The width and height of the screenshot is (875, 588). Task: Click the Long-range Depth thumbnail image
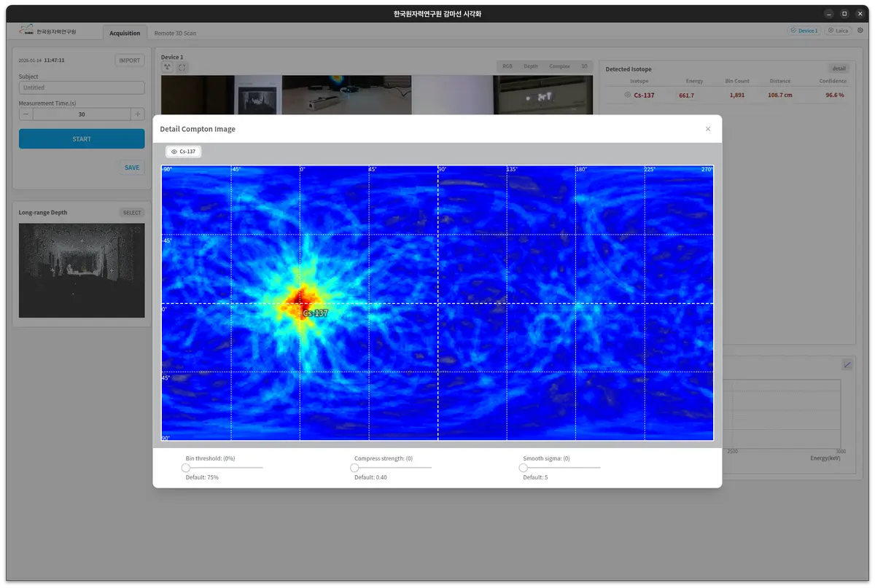(x=82, y=270)
